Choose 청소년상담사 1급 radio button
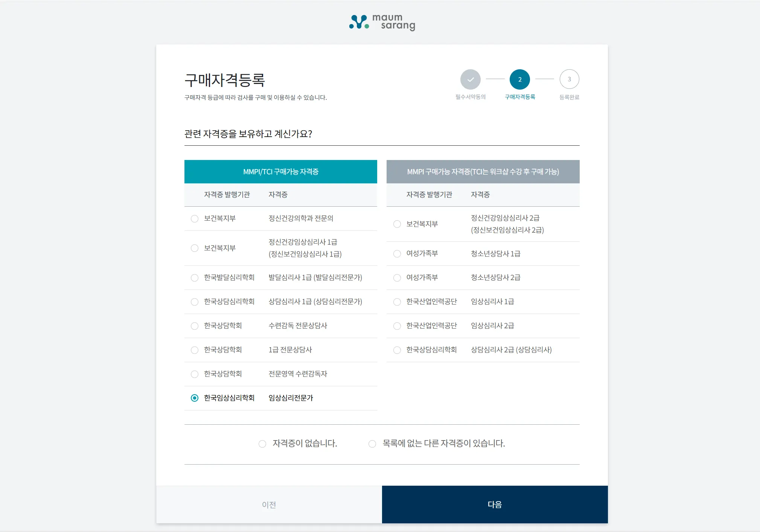The width and height of the screenshot is (760, 532). tap(397, 254)
